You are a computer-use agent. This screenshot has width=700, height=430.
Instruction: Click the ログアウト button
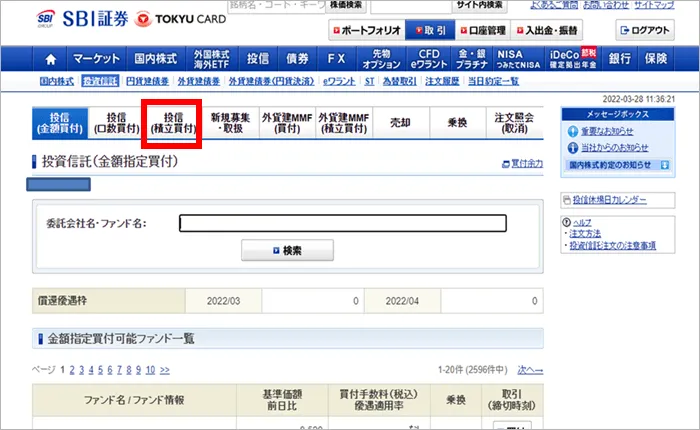click(x=645, y=30)
